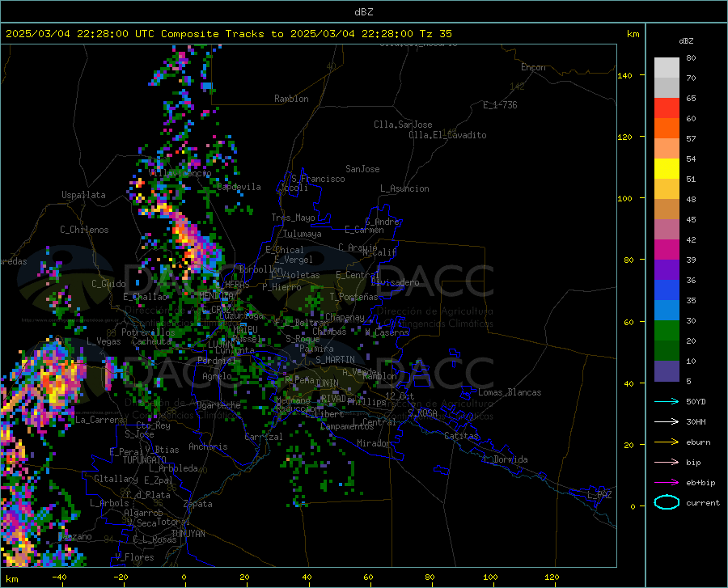Click the SanJose map label
Viewport: 728px width, 588px height.
coord(362,169)
